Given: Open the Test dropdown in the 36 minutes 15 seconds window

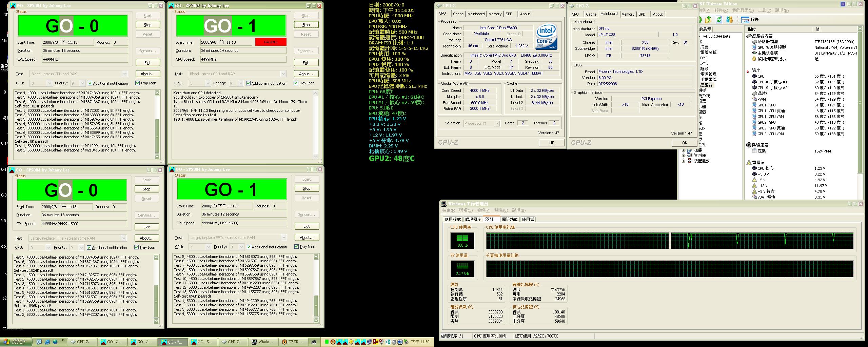Looking at the screenshot, I should (x=124, y=74).
